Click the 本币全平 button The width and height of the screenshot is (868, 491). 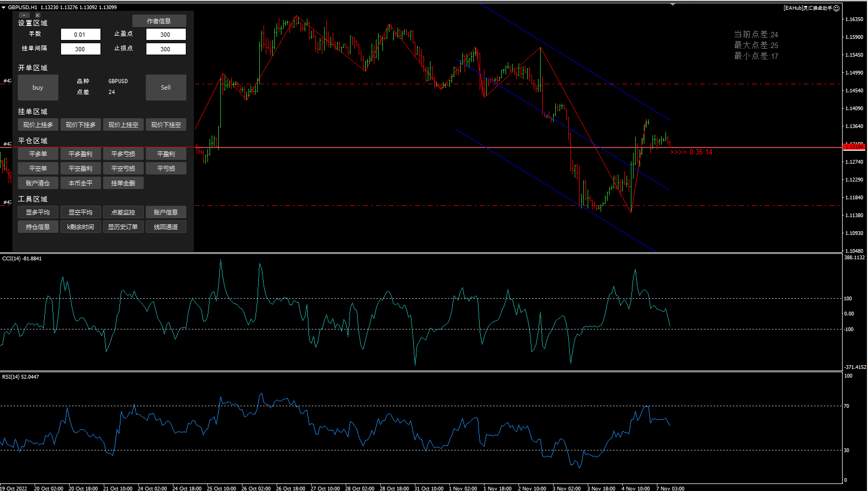80,183
